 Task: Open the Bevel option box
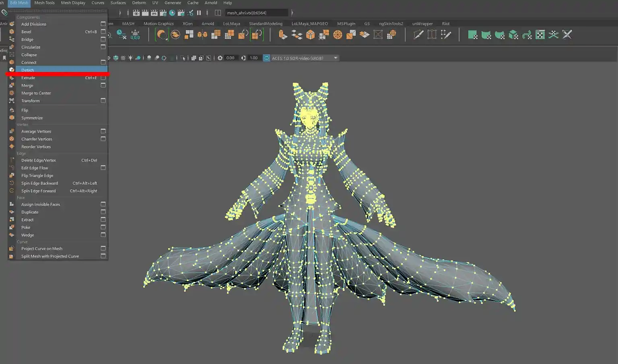[103, 32]
